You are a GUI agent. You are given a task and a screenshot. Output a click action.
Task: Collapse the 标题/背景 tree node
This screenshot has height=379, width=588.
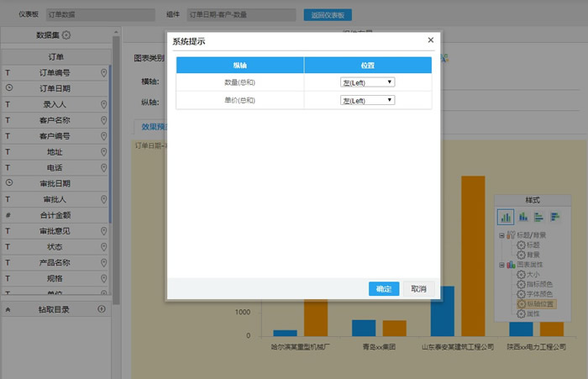coord(501,235)
